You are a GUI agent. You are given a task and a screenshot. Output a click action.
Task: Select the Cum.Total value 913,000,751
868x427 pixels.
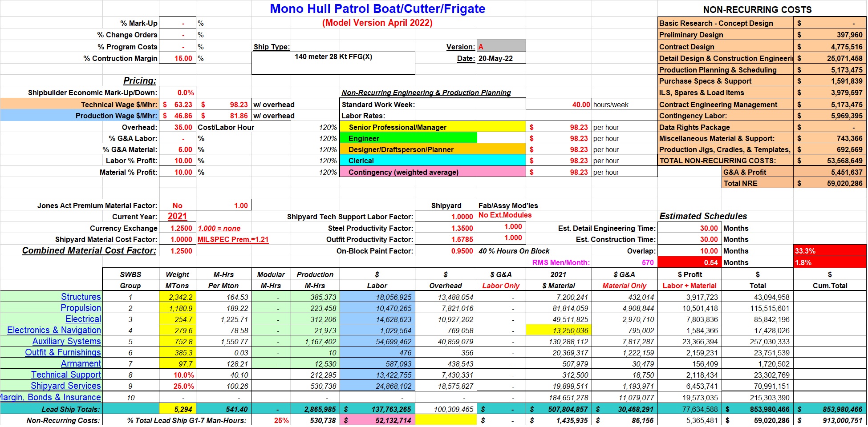coord(830,420)
